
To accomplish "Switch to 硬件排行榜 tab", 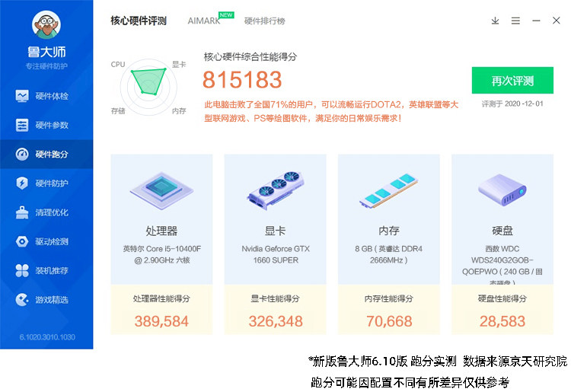I will [264, 21].
